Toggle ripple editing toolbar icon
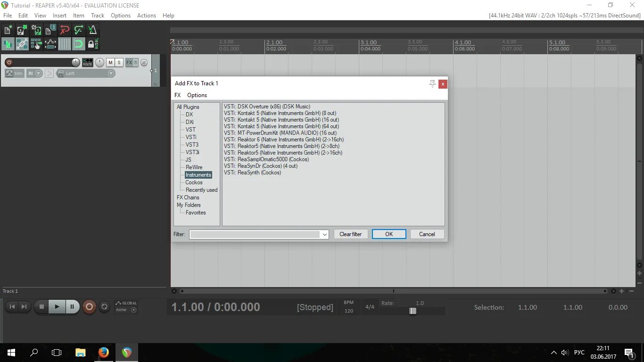Viewport: 644px width, 362px height. [36, 44]
